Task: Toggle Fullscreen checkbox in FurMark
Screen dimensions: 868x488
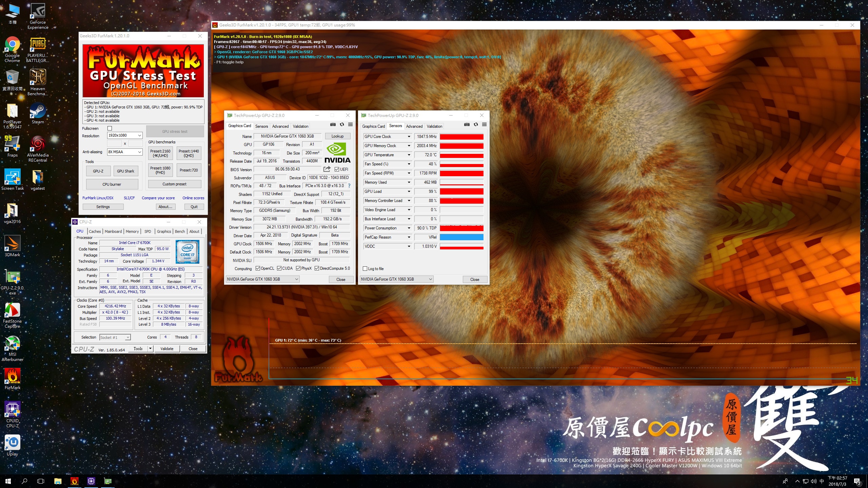Action: [110, 128]
